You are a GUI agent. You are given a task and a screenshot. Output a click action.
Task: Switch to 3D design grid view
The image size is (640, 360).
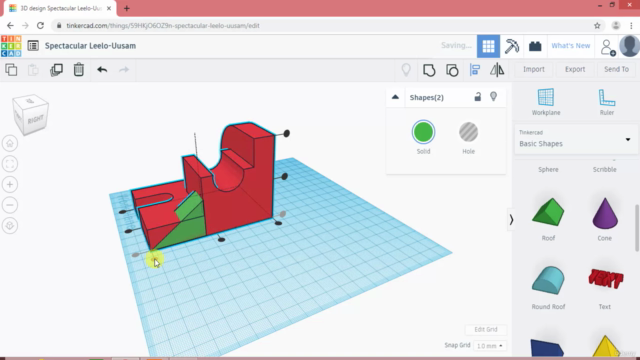488,46
